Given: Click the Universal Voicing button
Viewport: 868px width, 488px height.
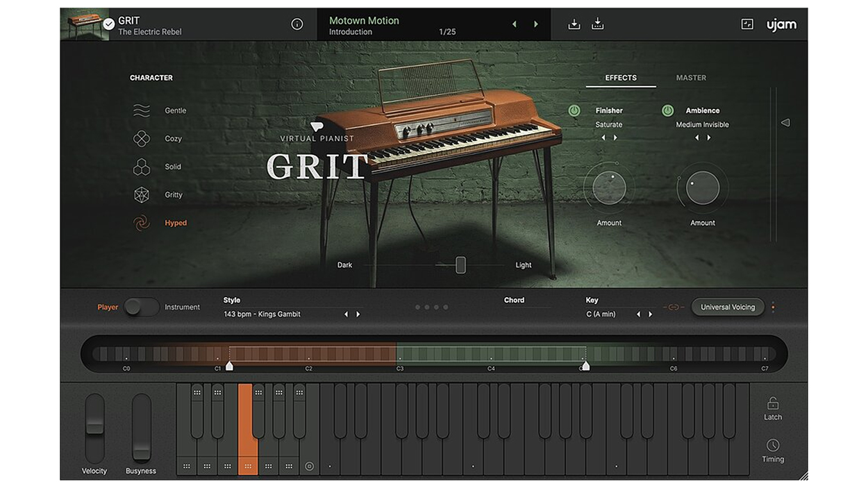Looking at the screenshot, I should [727, 307].
